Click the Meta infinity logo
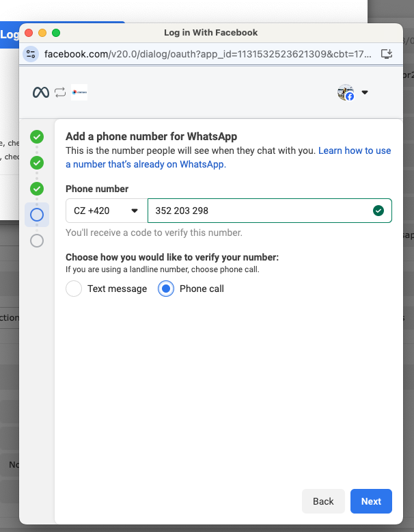Screen dimensions: 414x532 (x=41, y=92)
